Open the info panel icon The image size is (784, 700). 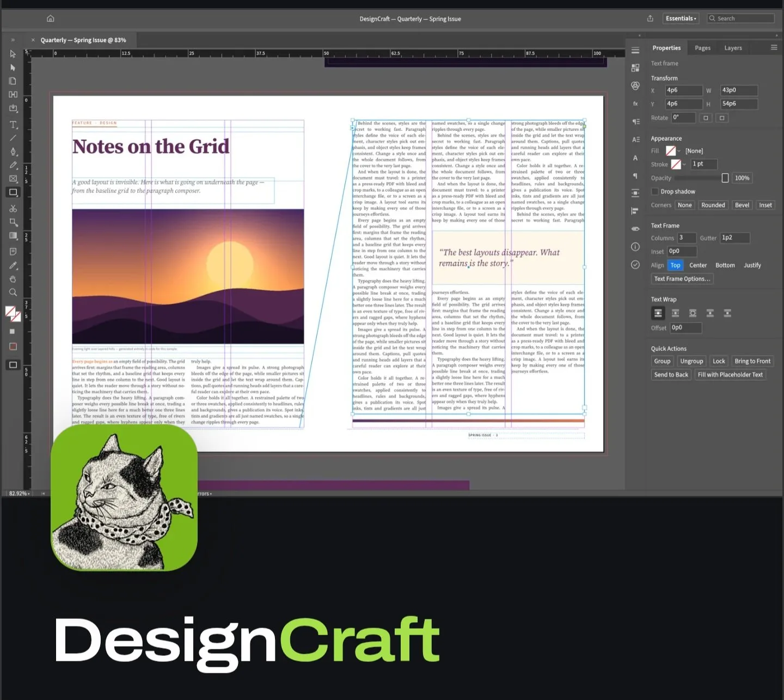(x=635, y=247)
